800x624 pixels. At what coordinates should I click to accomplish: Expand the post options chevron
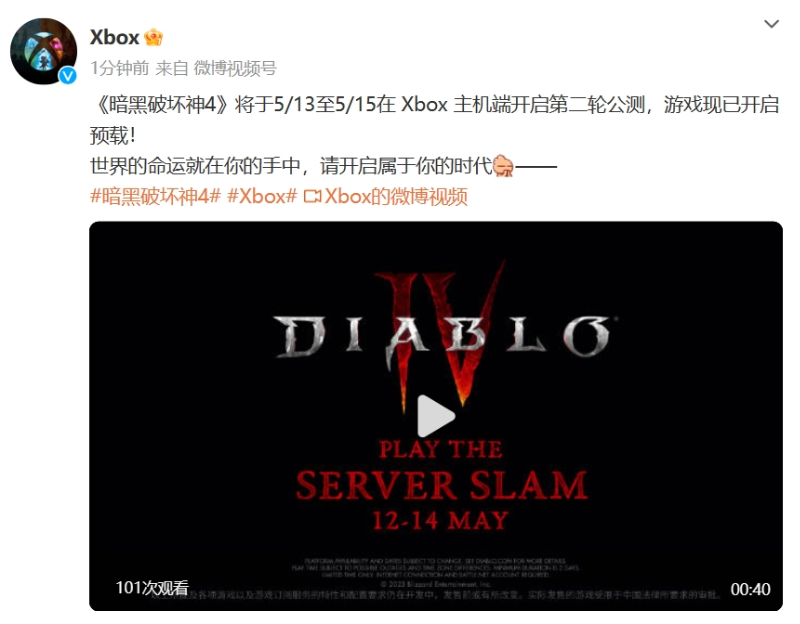(771, 23)
